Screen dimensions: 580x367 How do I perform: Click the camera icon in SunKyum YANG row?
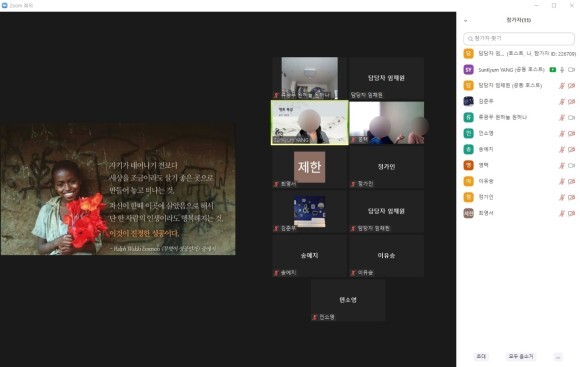(x=571, y=70)
